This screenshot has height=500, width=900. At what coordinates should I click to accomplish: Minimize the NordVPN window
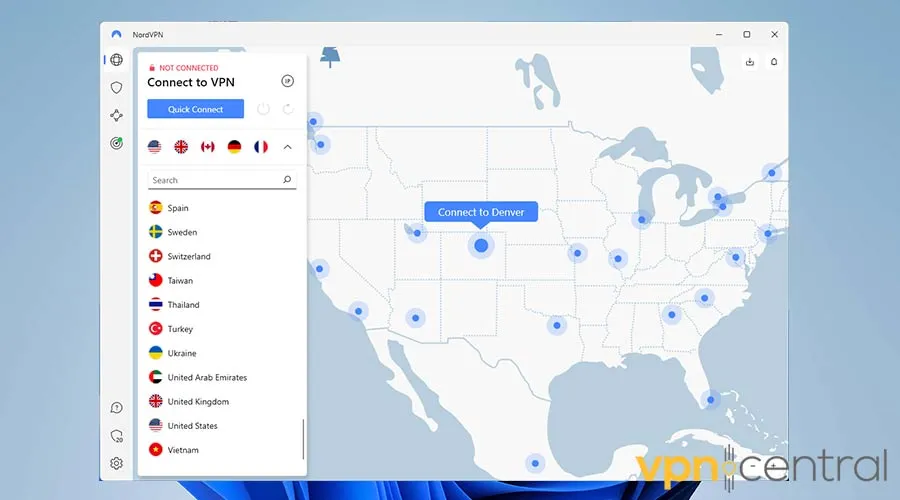coord(719,34)
